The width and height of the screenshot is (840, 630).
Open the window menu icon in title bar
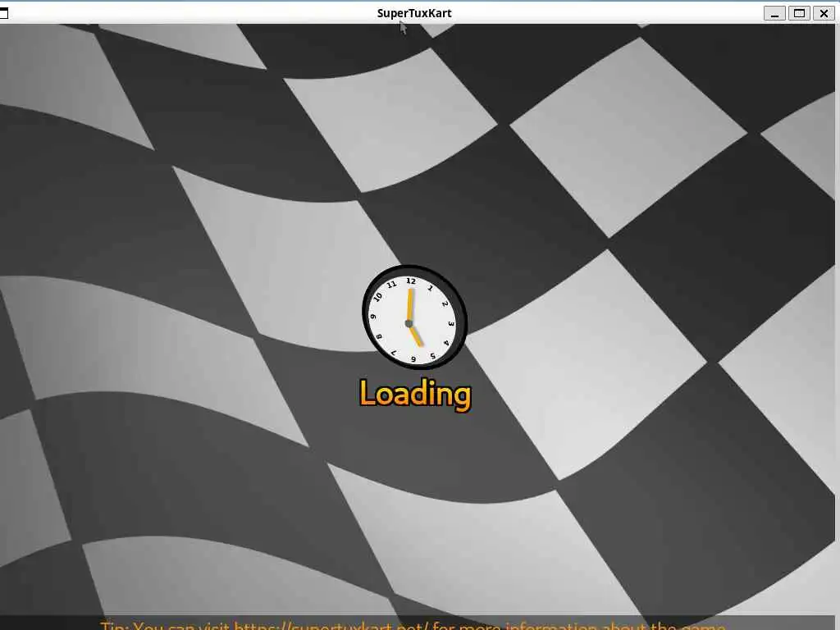coord(3,13)
